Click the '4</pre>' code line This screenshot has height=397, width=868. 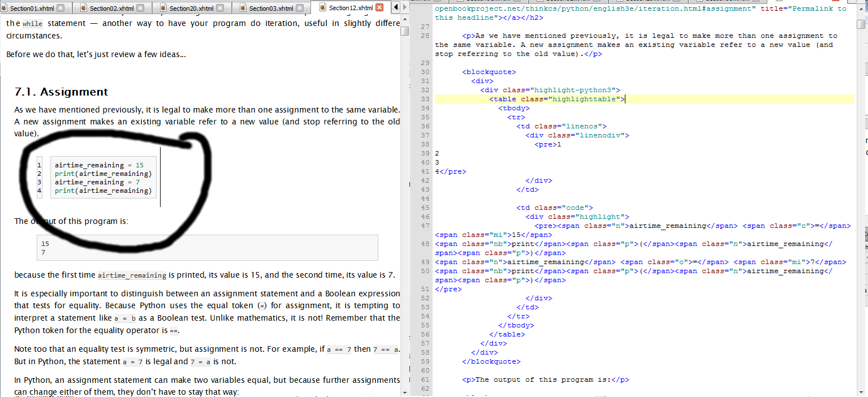tap(451, 171)
